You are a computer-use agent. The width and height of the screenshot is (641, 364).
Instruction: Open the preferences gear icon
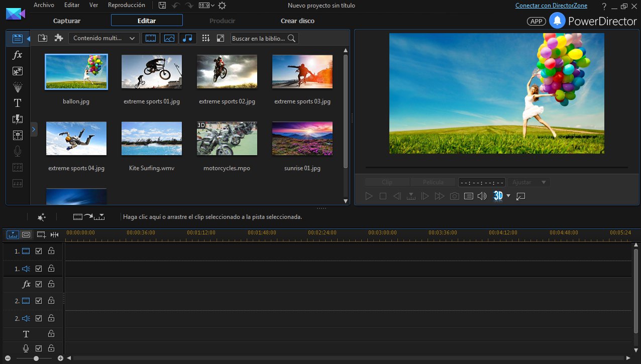pos(222,5)
